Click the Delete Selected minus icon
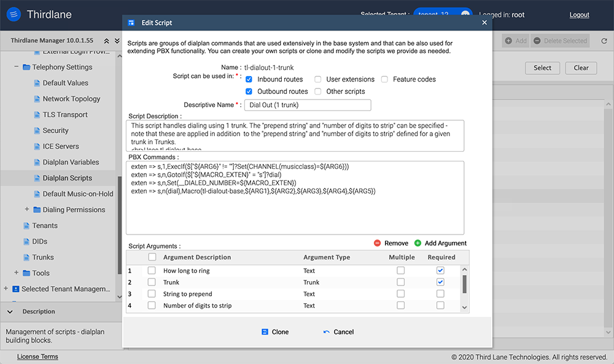Image resolution: width=614 pixels, height=364 pixels. point(537,41)
